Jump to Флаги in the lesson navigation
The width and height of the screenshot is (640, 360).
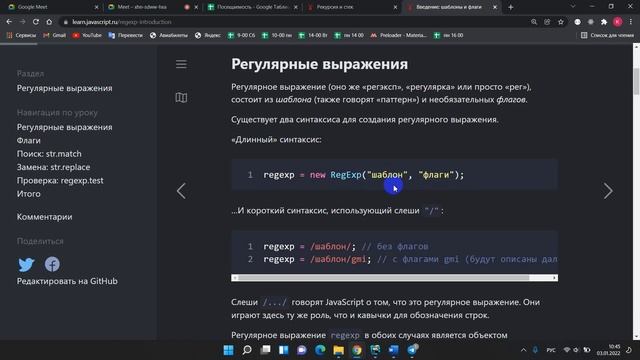[29, 140]
